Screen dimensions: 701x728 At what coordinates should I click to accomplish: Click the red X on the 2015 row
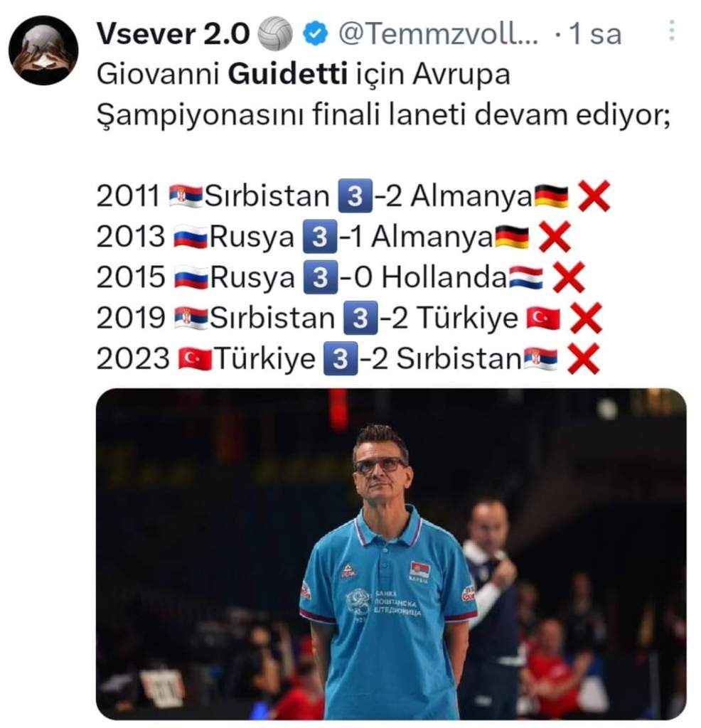point(569,278)
